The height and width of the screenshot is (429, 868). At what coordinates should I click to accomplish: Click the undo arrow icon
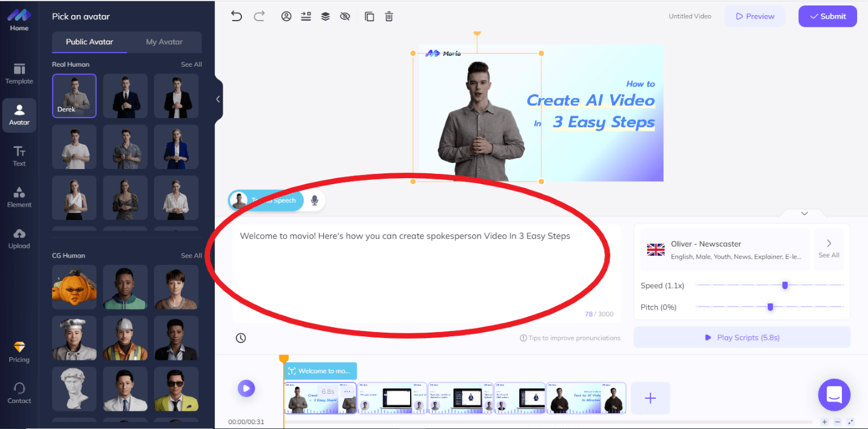237,16
